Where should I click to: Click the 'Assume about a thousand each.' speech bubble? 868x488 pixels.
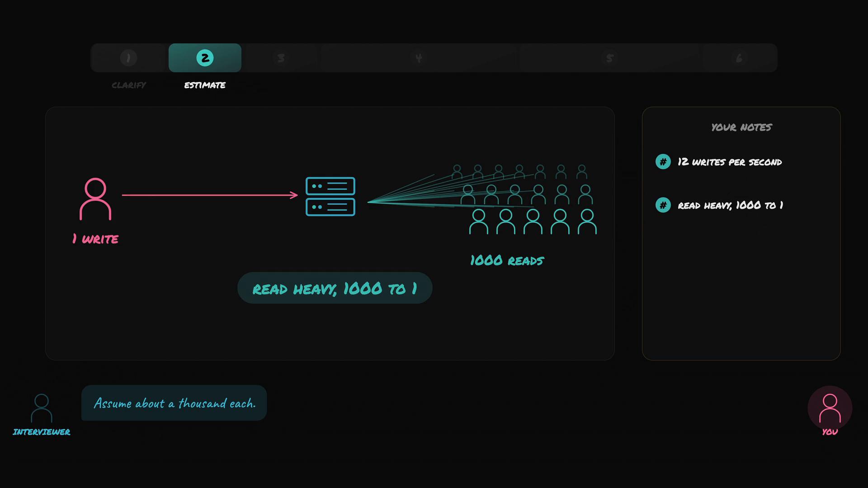(x=174, y=403)
